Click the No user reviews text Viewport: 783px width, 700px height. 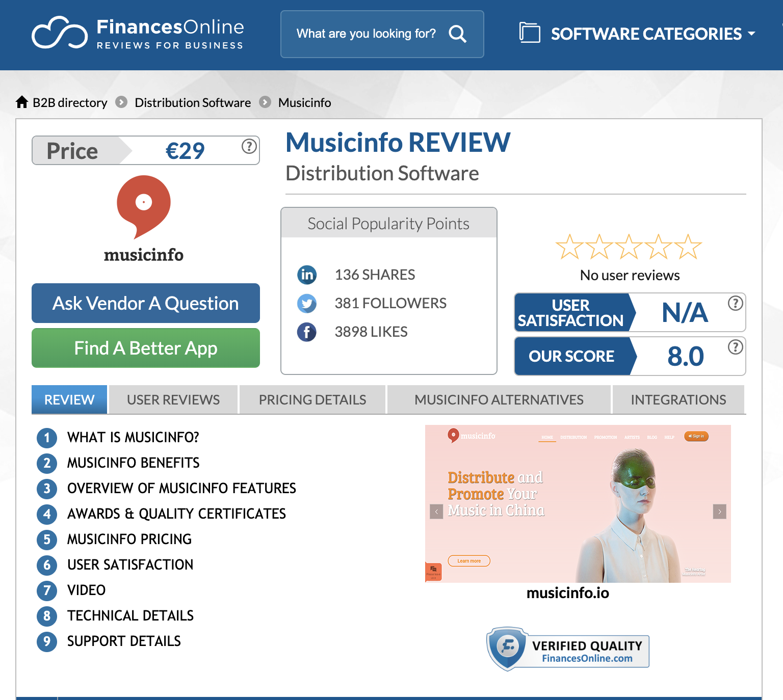point(630,275)
